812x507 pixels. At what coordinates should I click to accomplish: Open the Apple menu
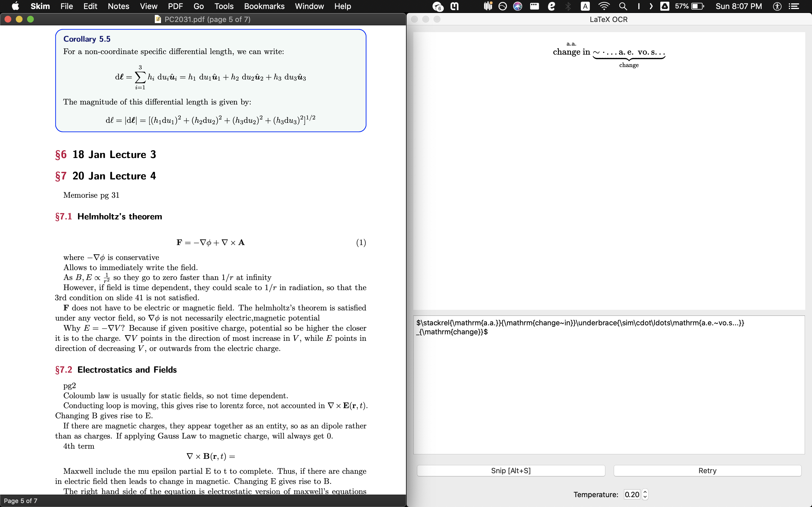click(x=16, y=6)
